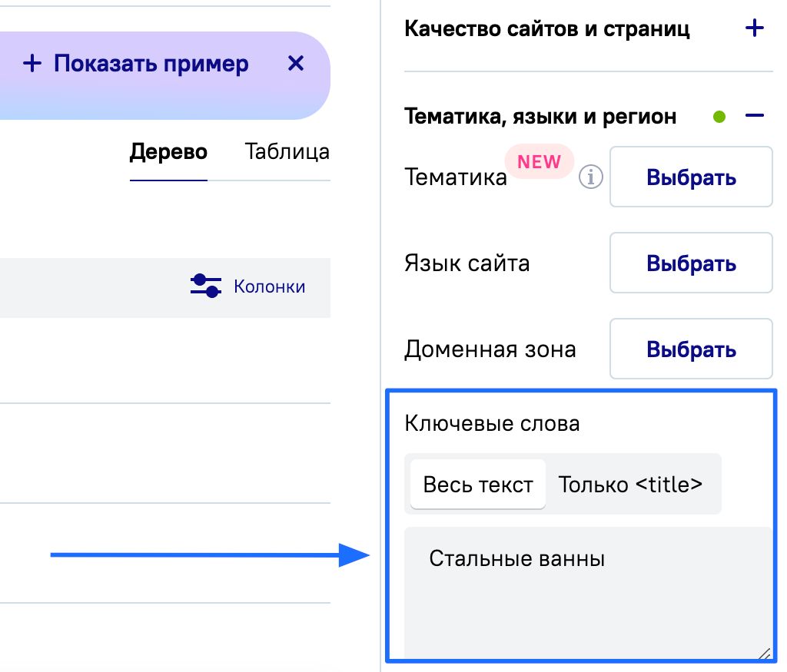Screen dimensions: 787x672
Task: Click Выбрать for Доменная зона
Action: [x=690, y=349]
